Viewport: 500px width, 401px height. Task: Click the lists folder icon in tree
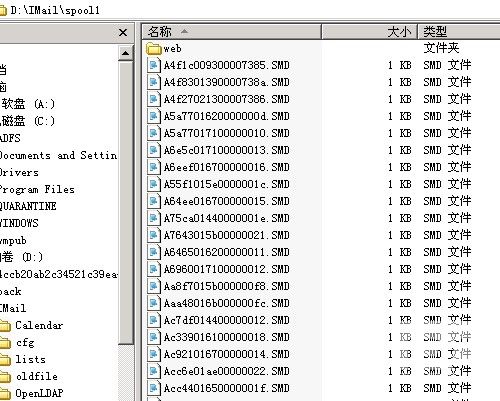[x=5, y=360]
